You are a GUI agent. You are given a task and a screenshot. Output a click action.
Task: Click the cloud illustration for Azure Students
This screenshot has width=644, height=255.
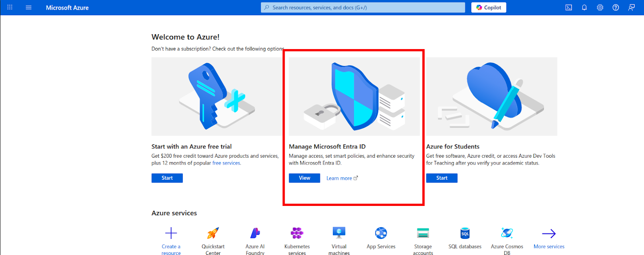click(492, 97)
